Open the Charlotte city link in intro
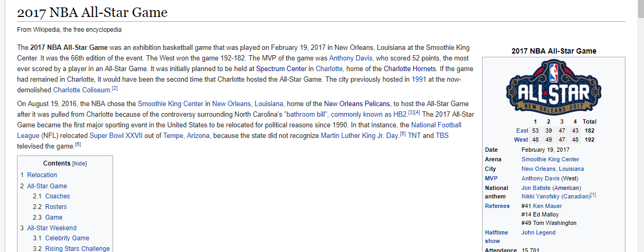The height and width of the screenshot is (252, 644). pyautogui.click(x=329, y=68)
